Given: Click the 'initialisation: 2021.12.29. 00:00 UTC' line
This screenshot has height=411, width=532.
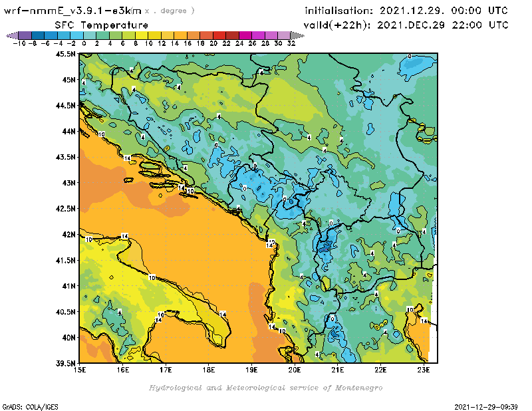Looking at the screenshot, I should 406,11.
